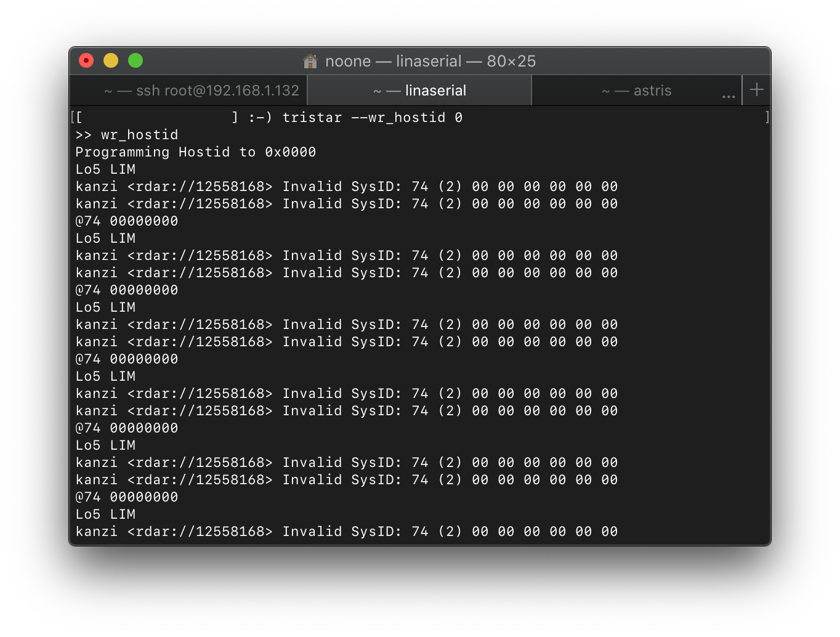This screenshot has width=840, height=637.
Task: Click the opening bracket mark at prompt line start
Action: [x=73, y=118]
